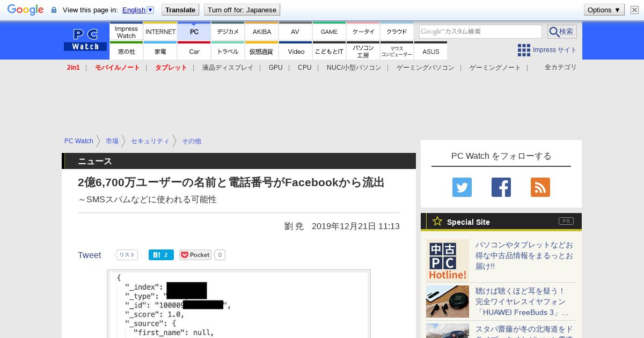Click the セキュリティ breadcrumb link

click(x=150, y=141)
